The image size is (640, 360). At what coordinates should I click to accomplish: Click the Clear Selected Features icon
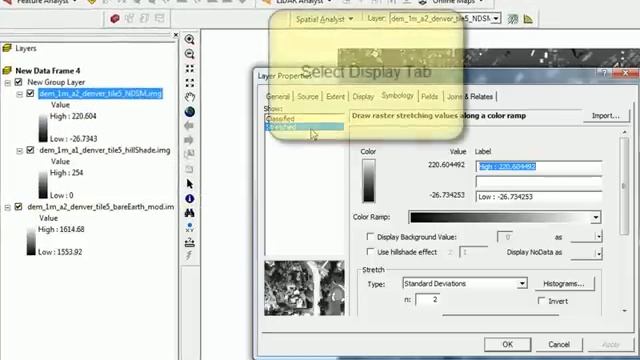point(189,169)
